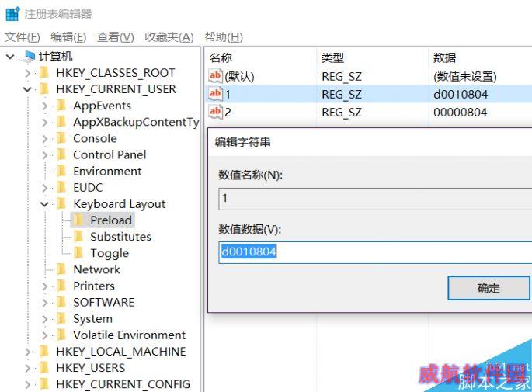Collapse the HKEY_CURRENT_USER node
The height and width of the screenshot is (392, 532).
[27, 89]
